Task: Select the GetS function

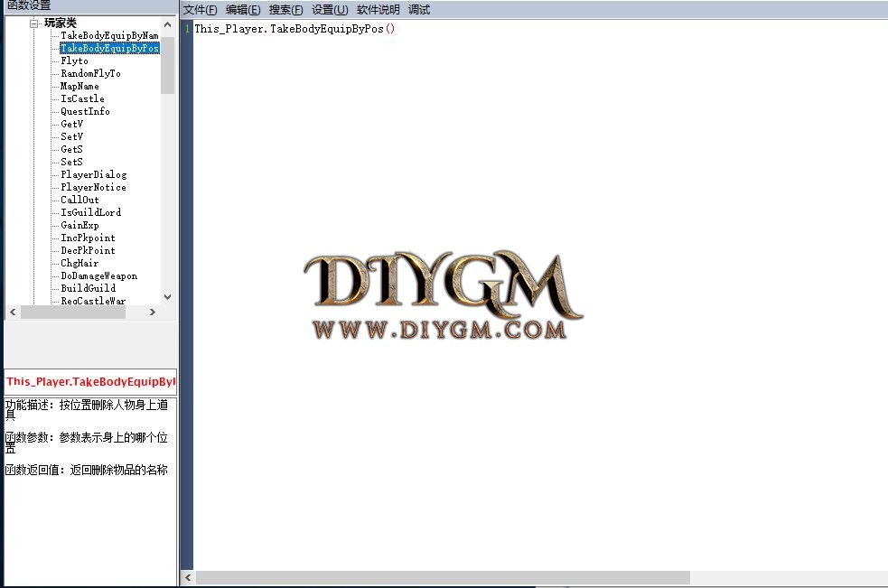Action: 72,149
